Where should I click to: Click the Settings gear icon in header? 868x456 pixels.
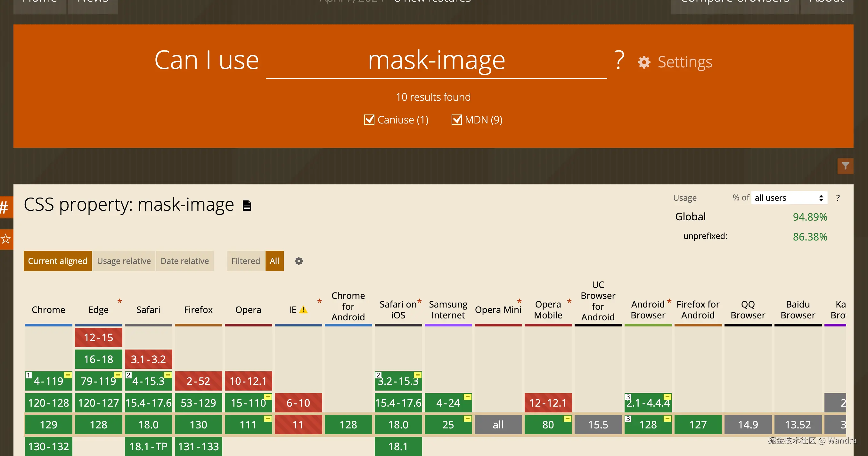click(x=644, y=63)
